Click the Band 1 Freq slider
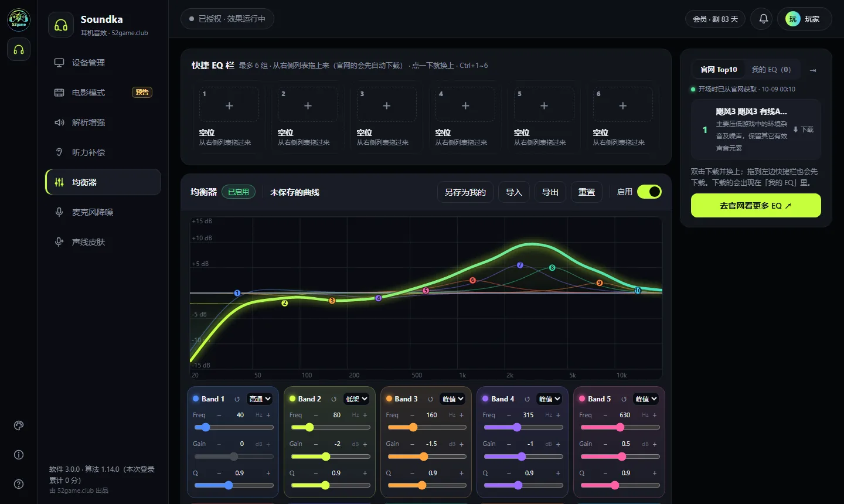This screenshot has height=504, width=844. tap(234, 427)
